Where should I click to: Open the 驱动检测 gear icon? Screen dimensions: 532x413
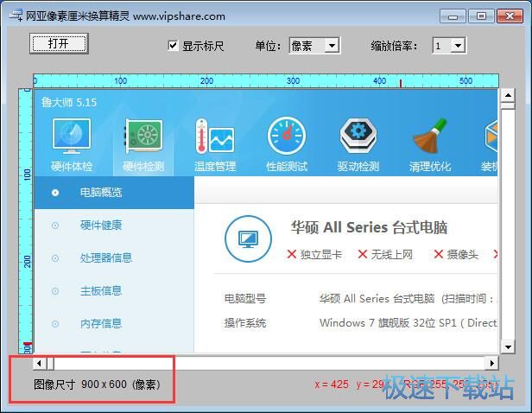[x=358, y=137]
